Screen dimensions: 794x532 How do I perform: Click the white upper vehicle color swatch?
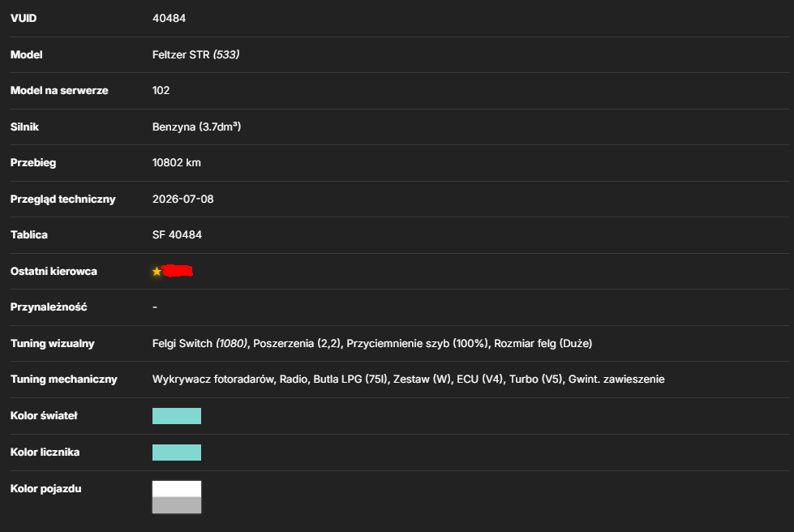[177, 489]
